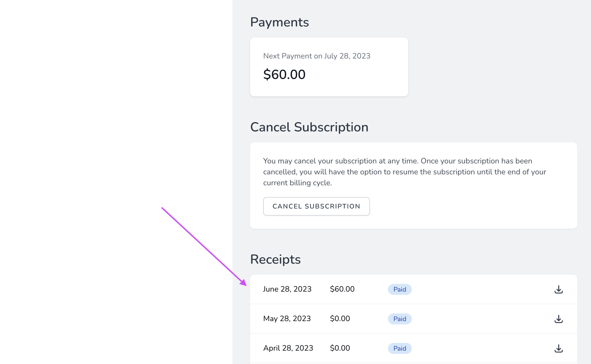591x364 pixels.
Task: Select the Paid badge for April 28
Action: pos(400,348)
